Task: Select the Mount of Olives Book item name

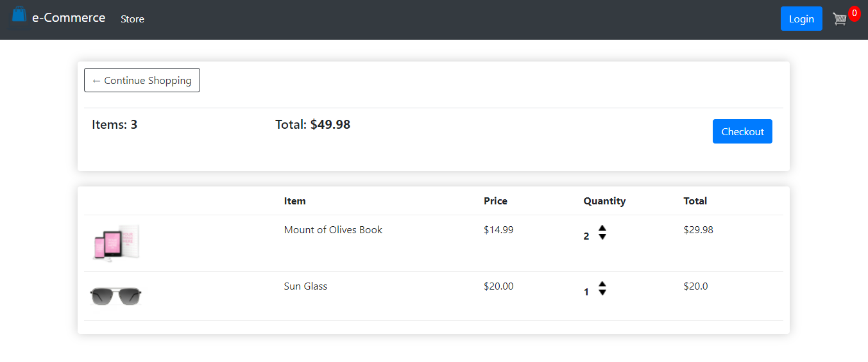Action: point(333,230)
